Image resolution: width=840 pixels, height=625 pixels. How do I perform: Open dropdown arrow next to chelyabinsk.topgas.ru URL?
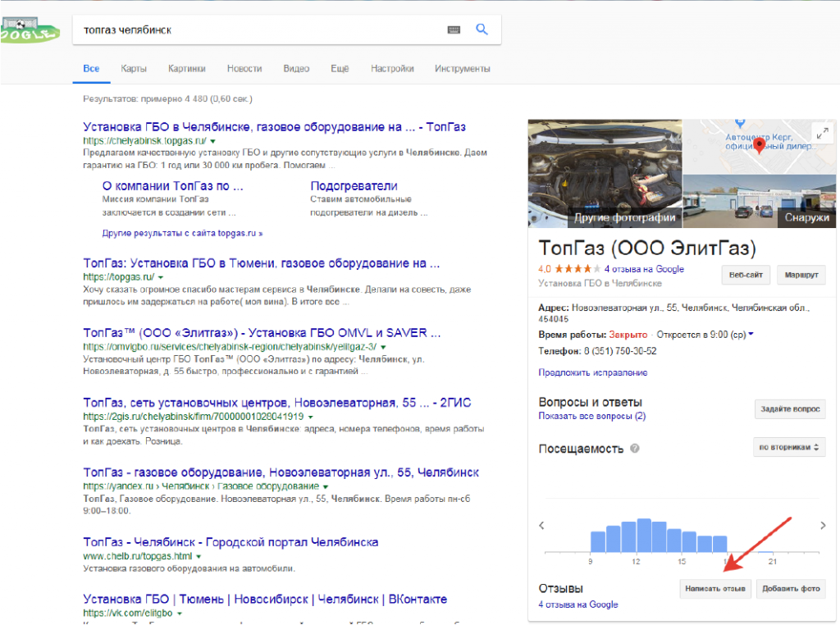[x=212, y=141]
